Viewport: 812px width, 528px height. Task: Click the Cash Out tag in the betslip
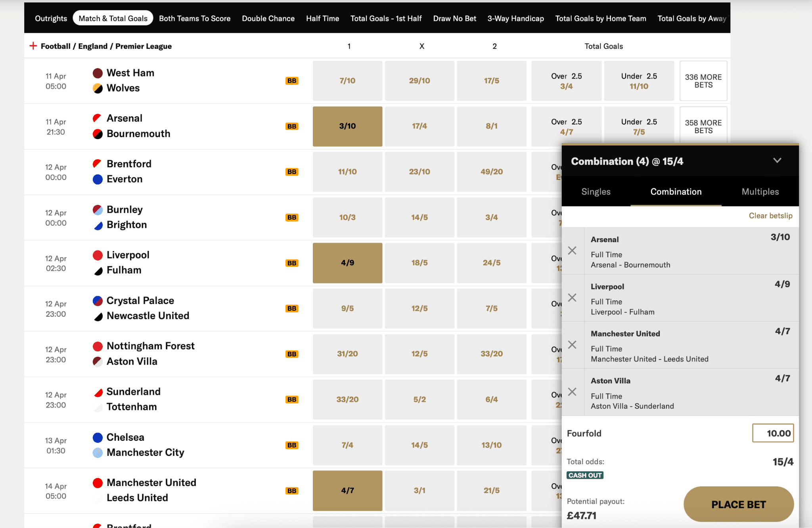pos(585,475)
